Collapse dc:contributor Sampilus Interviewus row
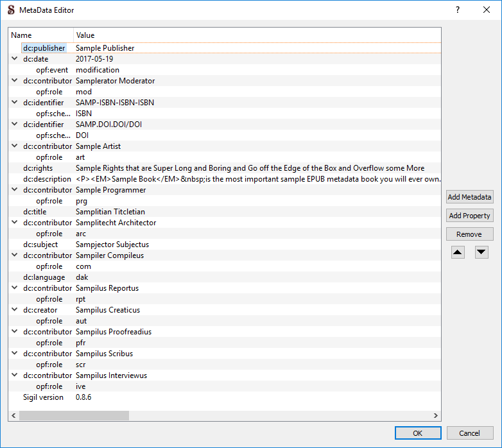Image resolution: width=502 pixels, height=448 pixels. (15, 375)
